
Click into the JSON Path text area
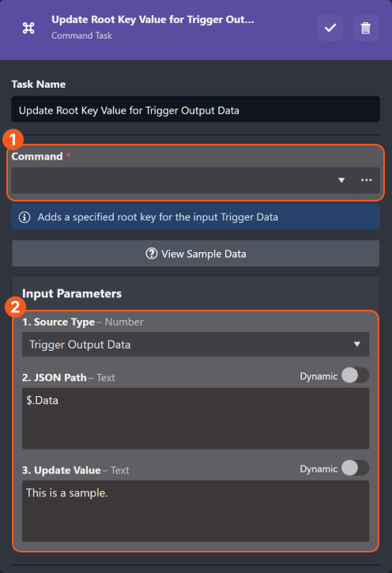(195, 418)
